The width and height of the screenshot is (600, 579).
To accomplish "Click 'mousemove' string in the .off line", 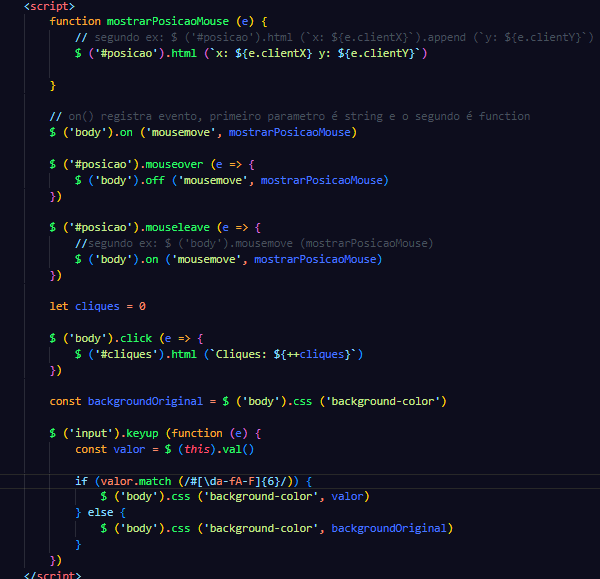I will [x=213, y=180].
